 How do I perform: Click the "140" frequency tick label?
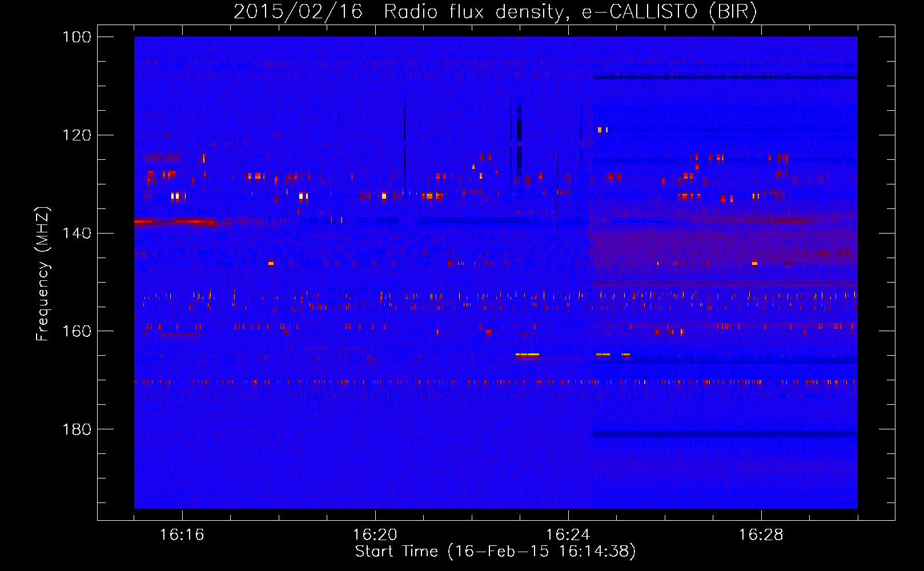point(77,233)
